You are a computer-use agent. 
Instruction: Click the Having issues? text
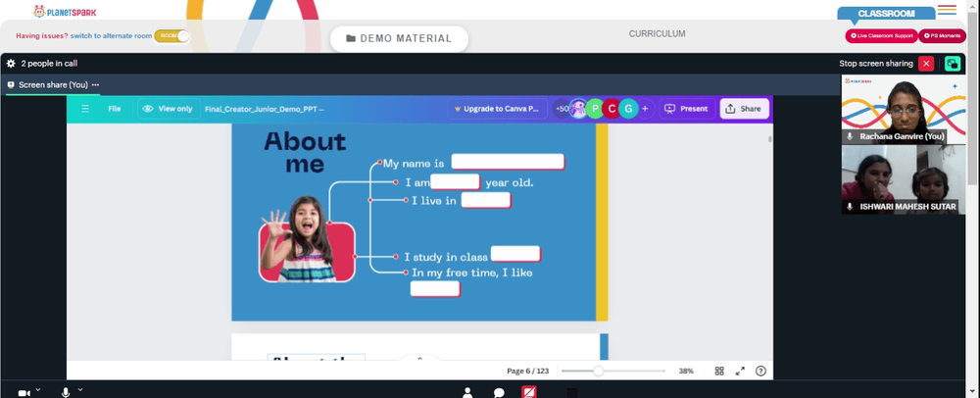click(x=42, y=36)
